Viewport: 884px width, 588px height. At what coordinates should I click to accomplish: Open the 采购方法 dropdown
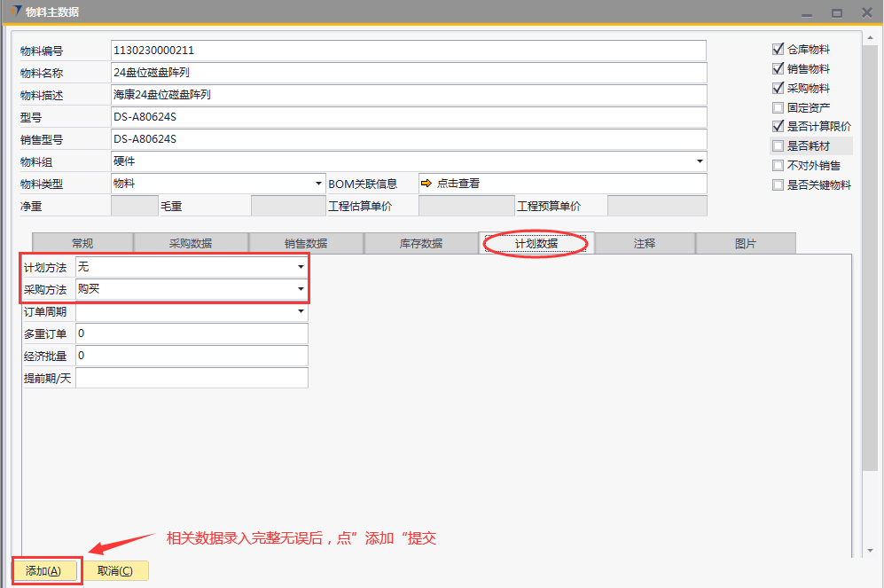[301, 289]
